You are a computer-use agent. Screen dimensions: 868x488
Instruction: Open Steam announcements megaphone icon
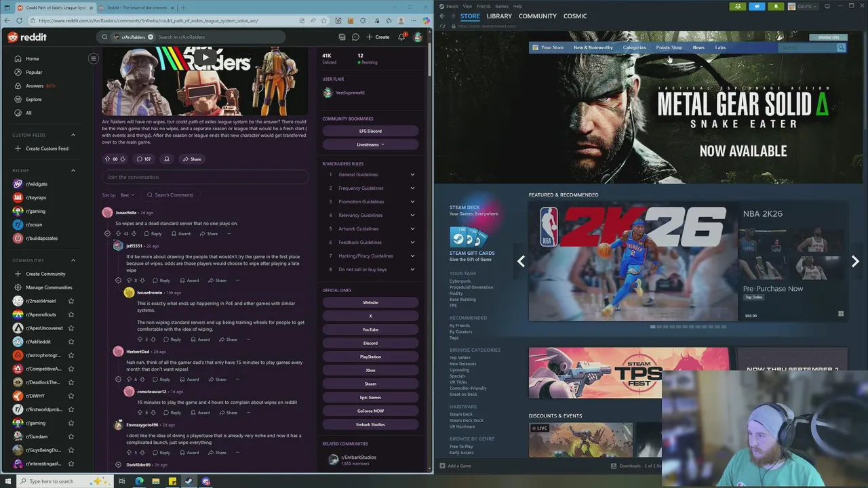[757, 6]
